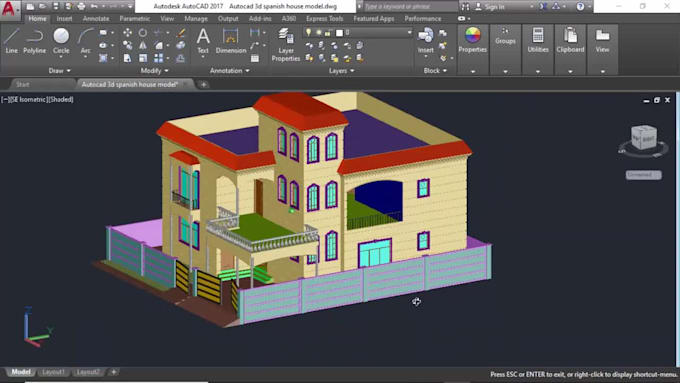Open the Start file tab
The height and width of the screenshot is (383, 680).
23,85
